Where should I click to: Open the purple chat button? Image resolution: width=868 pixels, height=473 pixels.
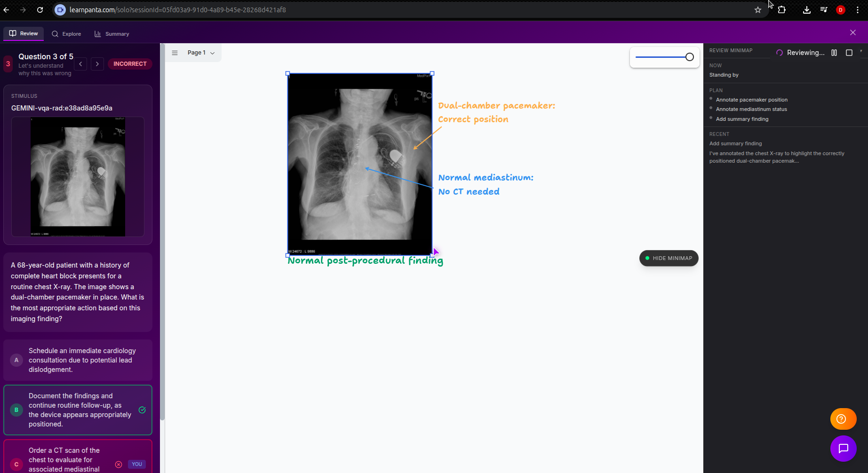[843, 449]
